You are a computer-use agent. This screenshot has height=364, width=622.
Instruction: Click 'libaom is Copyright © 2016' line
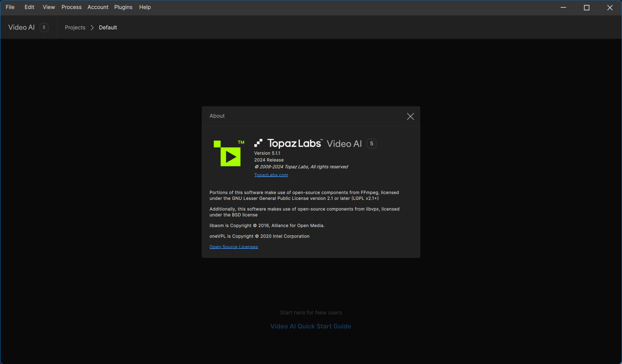tap(267, 225)
